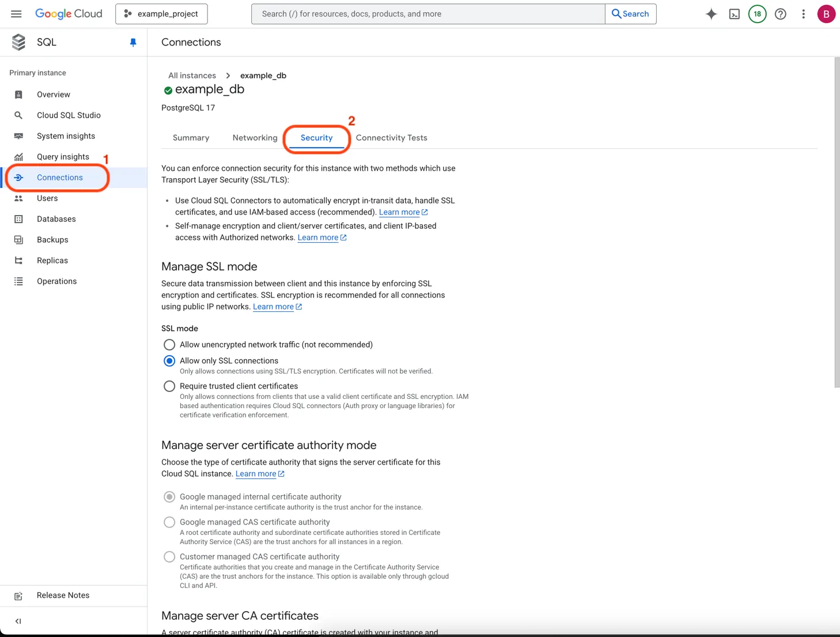Viewport: 840px width, 637px height.
Task: Click the Cloud SQL Studio magnifier icon
Action: coord(18,115)
